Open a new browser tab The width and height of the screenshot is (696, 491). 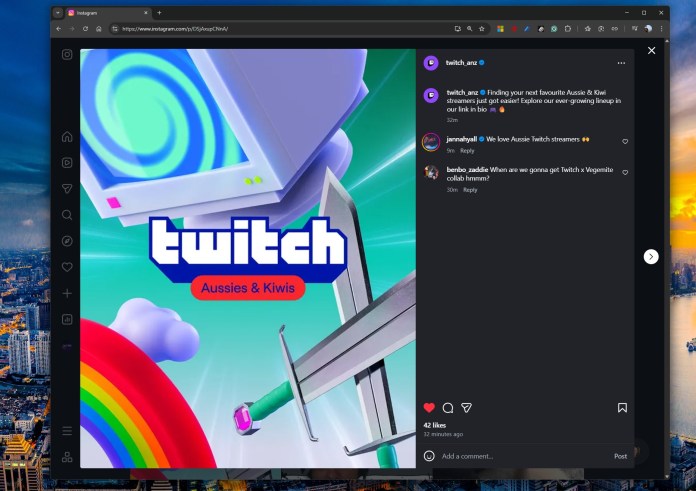pyautogui.click(x=159, y=13)
